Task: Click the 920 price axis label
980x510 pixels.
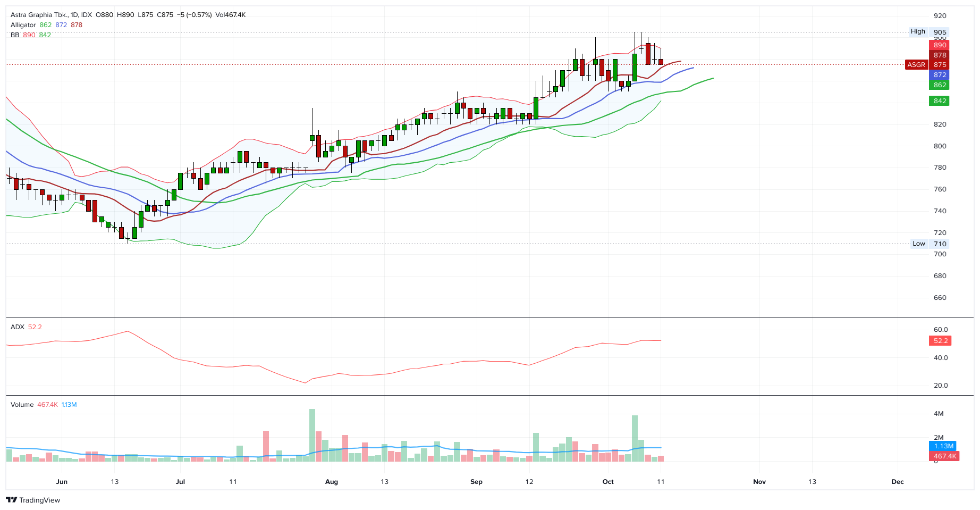Action: coord(940,16)
